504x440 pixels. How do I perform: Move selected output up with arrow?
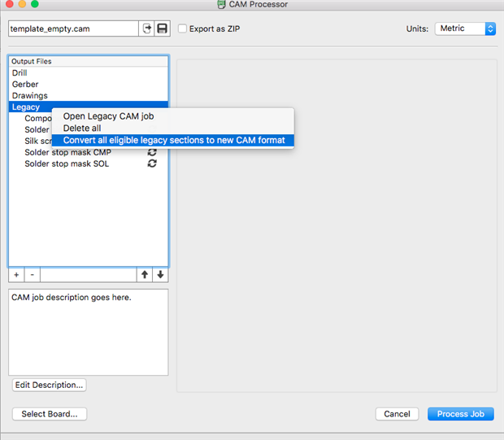(x=145, y=275)
